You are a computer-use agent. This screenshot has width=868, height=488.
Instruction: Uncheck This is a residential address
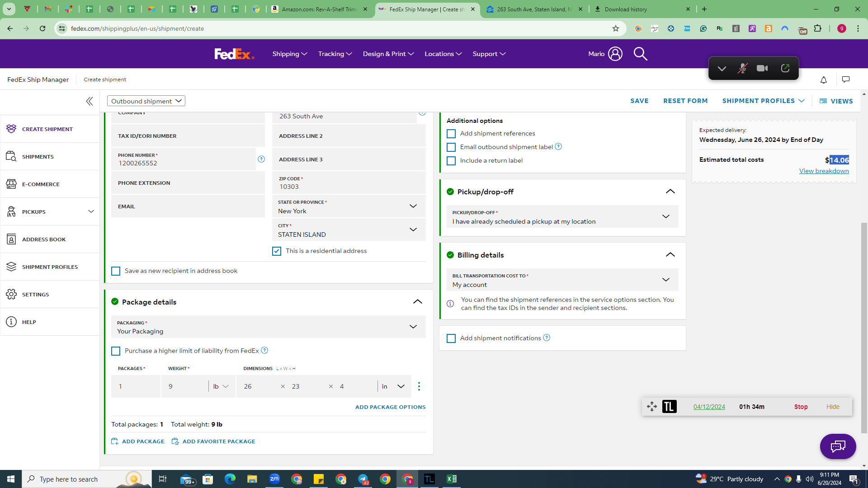[x=277, y=251]
